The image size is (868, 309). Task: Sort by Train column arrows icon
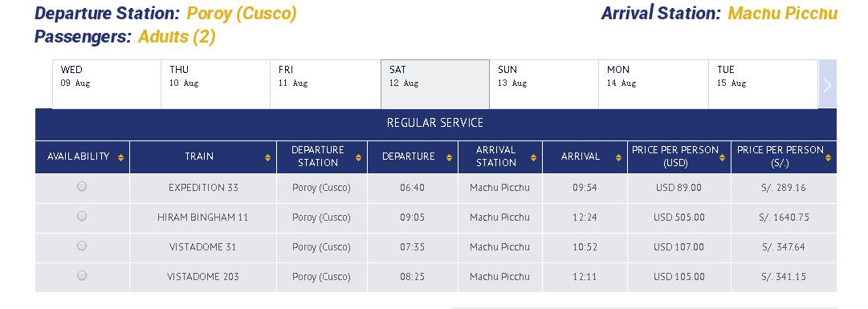[x=268, y=157]
